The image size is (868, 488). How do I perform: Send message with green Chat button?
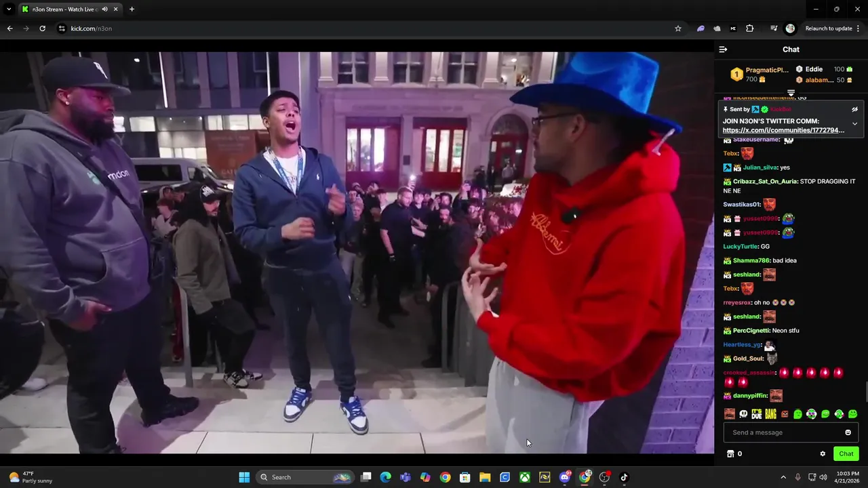coord(846,453)
